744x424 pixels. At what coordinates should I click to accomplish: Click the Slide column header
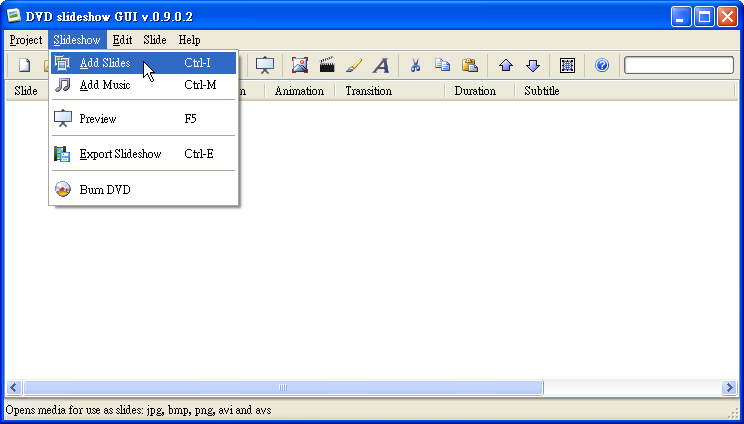click(26, 91)
